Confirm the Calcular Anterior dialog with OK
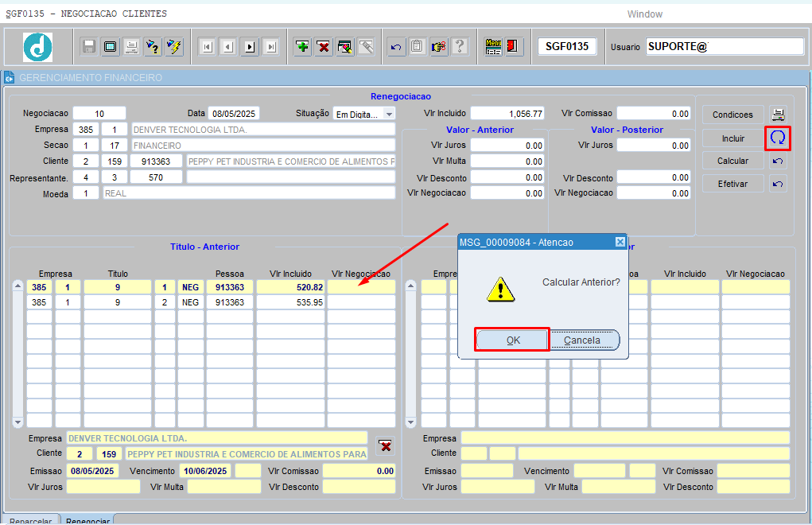 tap(513, 340)
